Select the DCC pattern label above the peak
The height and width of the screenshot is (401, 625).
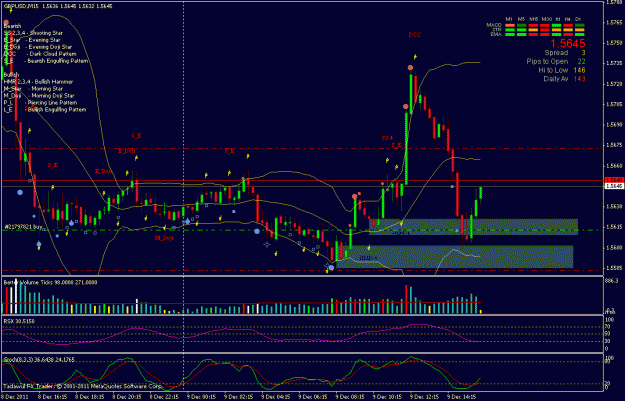click(415, 35)
